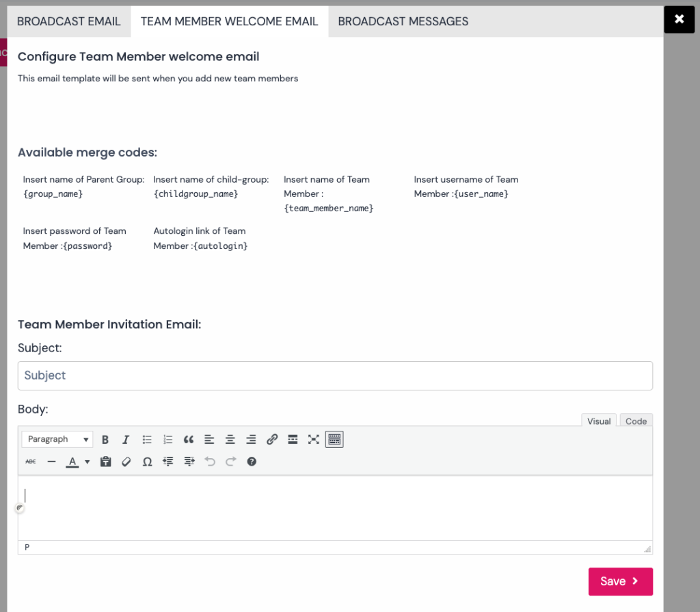This screenshot has width=700, height=612.
Task: Switch to Broadcast Email tab
Action: click(69, 21)
